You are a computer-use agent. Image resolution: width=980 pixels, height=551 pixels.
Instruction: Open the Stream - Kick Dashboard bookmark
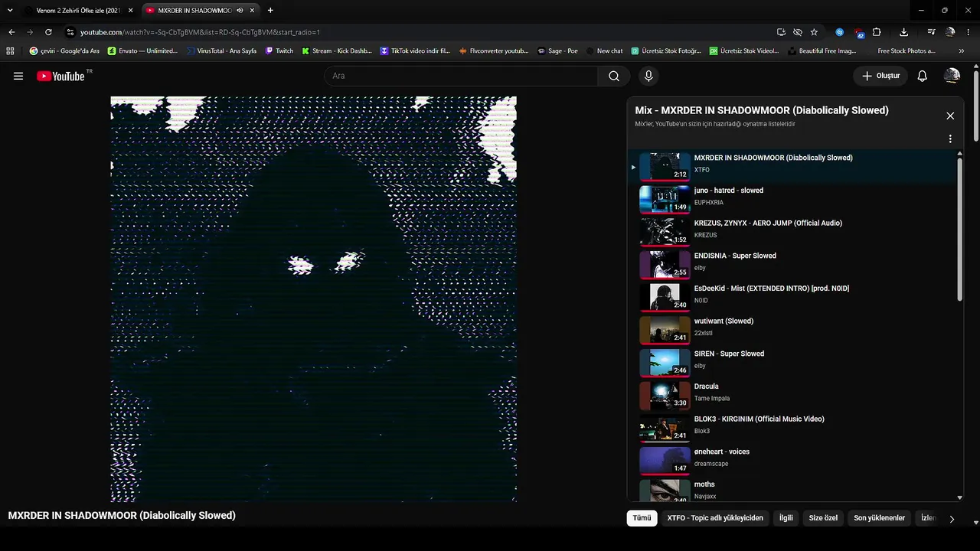pyautogui.click(x=337, y=51)
